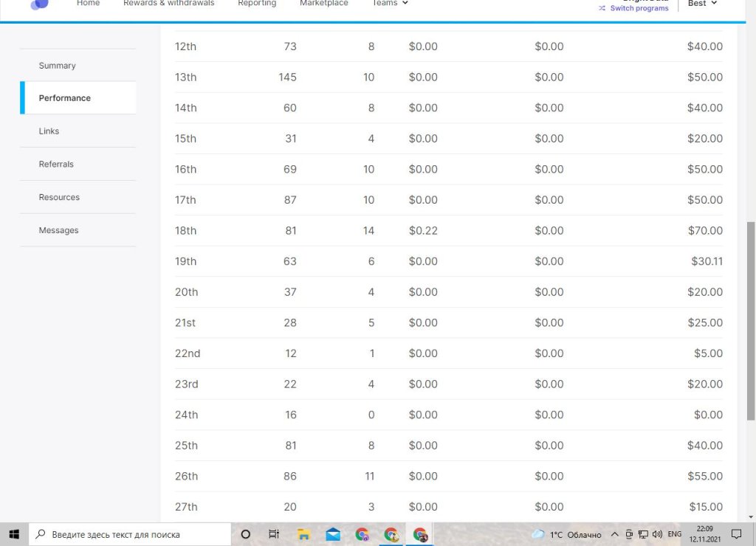This screenshot has width=756, height=546.
Task: Open Messages in the sidebar
Action: point(58,230)
